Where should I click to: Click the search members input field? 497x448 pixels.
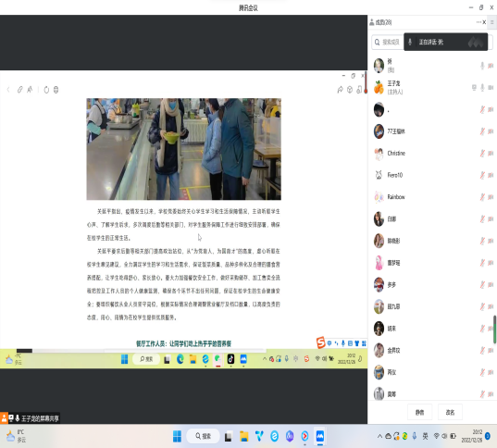tap(388, 43)
